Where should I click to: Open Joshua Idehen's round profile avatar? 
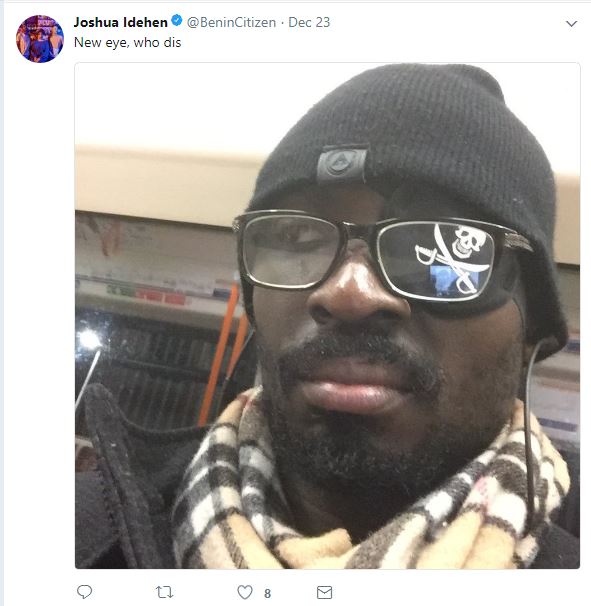(40, 39)
